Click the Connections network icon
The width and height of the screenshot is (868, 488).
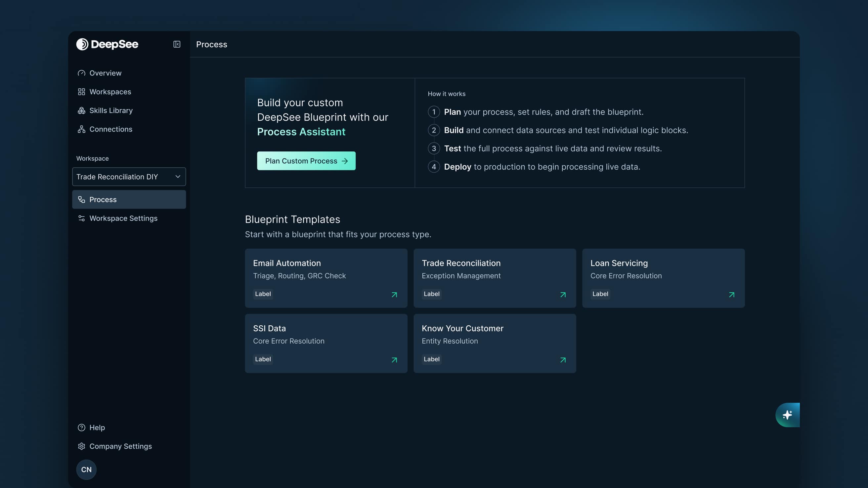click(x=81, y=129)
